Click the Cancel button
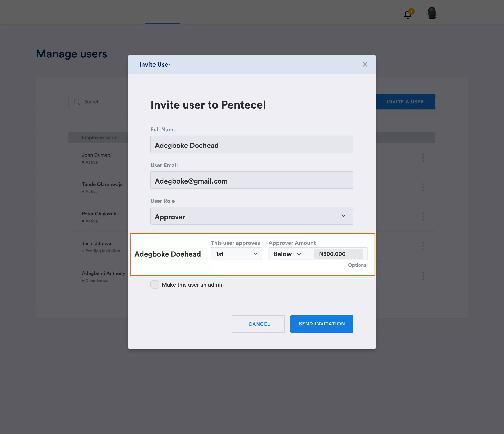The image size is (504, 434). click(258, 324)
